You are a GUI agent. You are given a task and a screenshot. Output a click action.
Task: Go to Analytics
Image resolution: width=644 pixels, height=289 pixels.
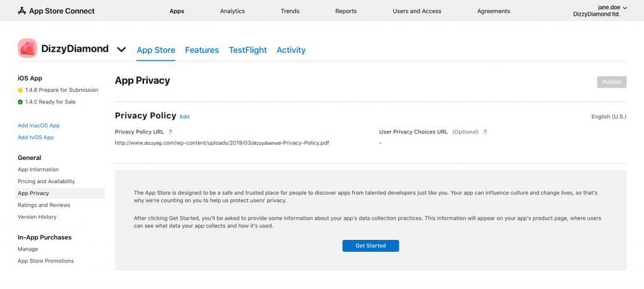pyautogui.click(x=233, y=11)
